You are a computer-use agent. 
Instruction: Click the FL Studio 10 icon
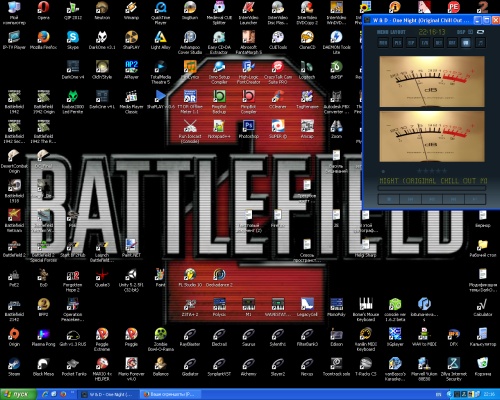(x=190, y=277)
